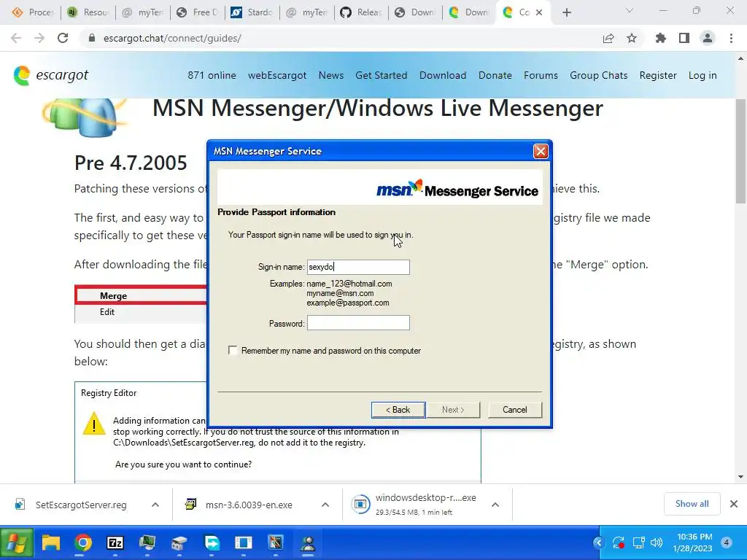Screen dimensions: 747x560
Task: Toggle Chrome side panel icon
Action: point(684,38)
